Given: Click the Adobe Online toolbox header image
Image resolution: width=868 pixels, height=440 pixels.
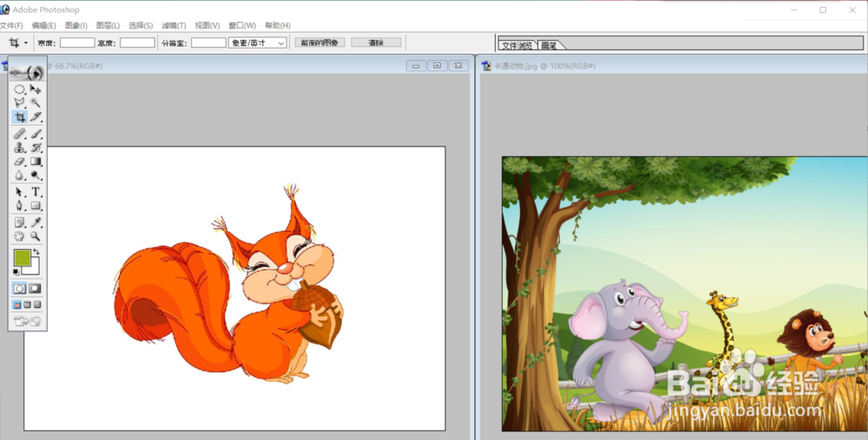Looking at the screenshot, I should pyautogui.click(x=27, y=72).
